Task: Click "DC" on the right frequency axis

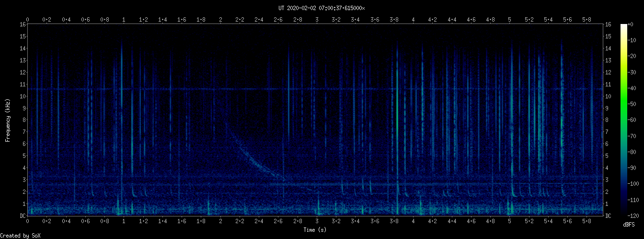Action: pos(609,216)
